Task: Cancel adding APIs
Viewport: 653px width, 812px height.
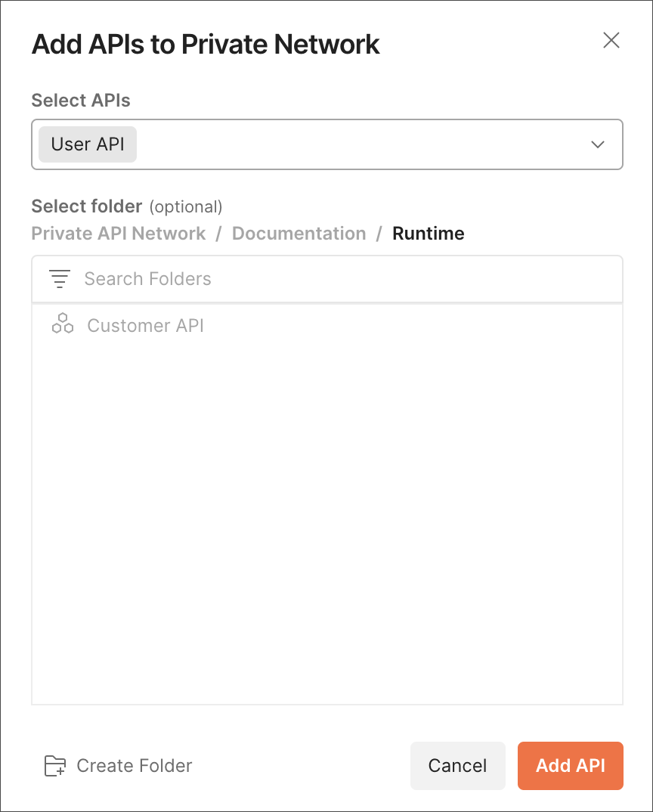Action: 458,766
